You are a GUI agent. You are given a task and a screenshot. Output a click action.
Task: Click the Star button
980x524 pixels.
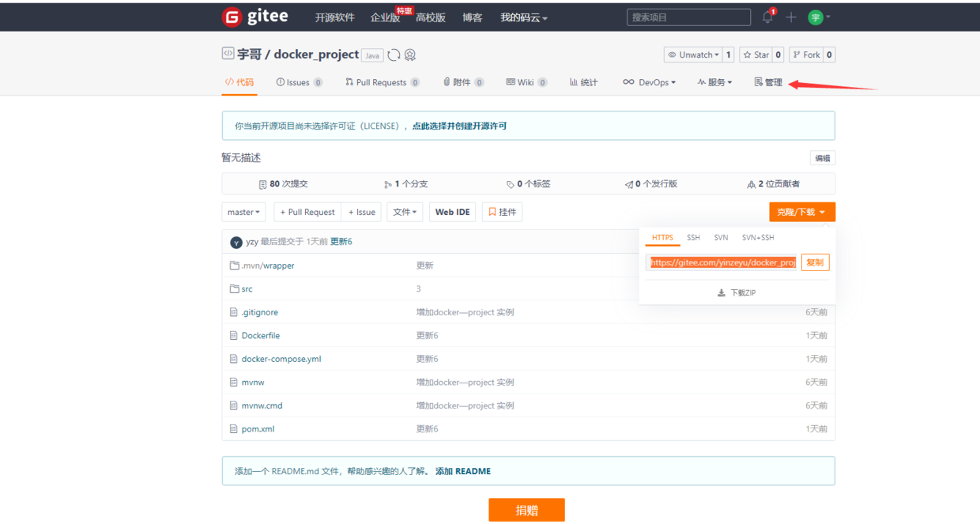pyautogui.click(x=756, y=55)
